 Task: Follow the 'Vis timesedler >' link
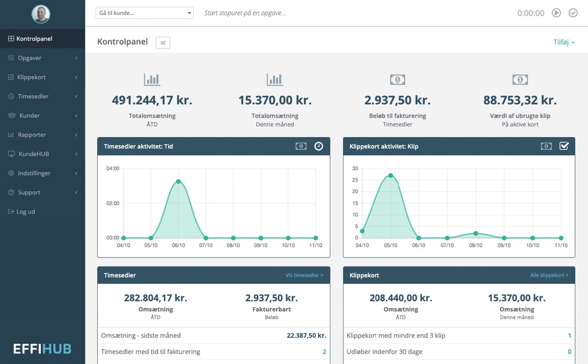click(x=304, y=275)
